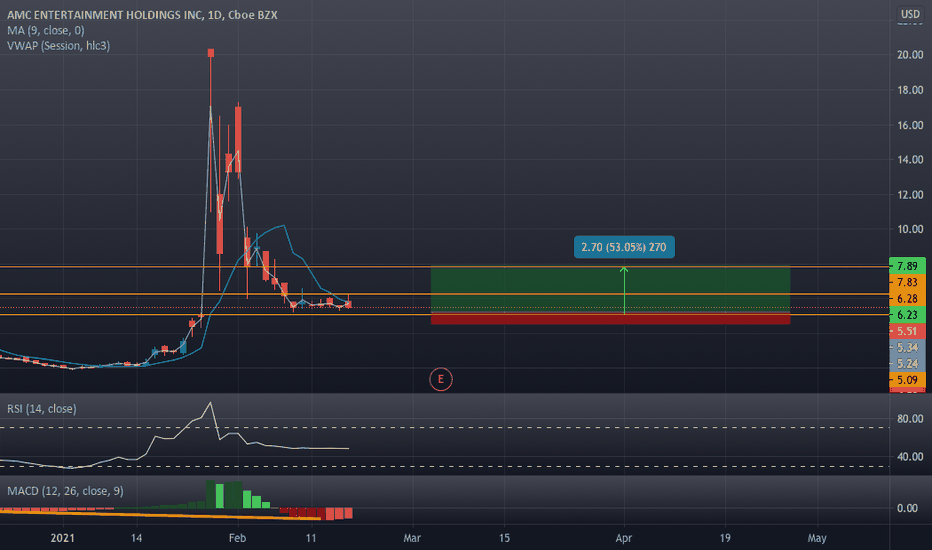Click the 6.23 green price label
932x550 pixels.
[907, 315]
